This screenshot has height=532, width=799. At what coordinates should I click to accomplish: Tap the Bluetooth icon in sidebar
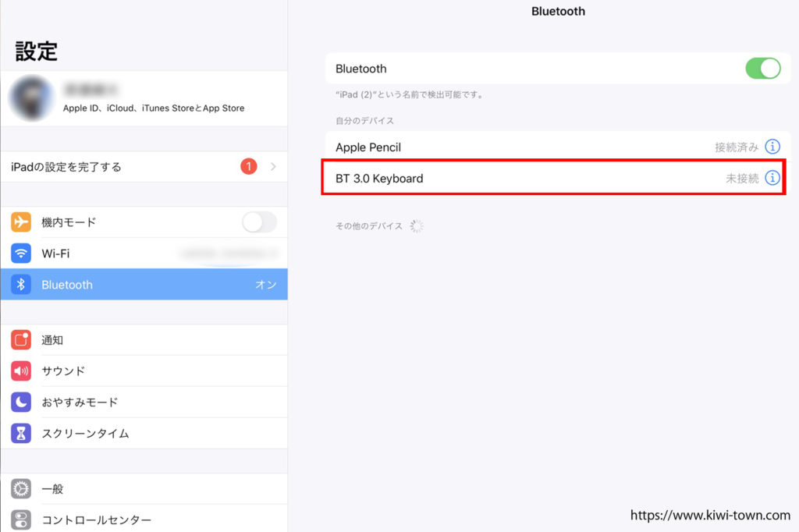click(x=21, y=285)
